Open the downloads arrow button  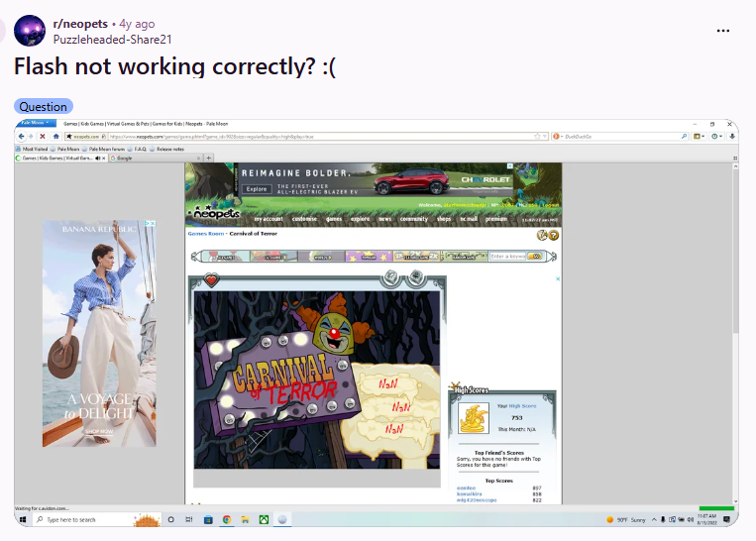732,137
